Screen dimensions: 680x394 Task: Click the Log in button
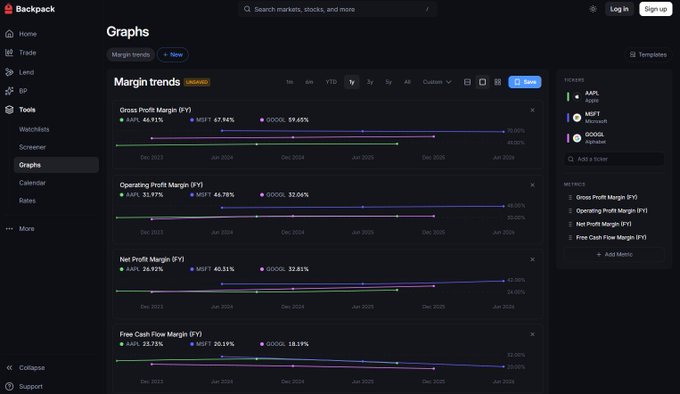click(x=619, y=9)
